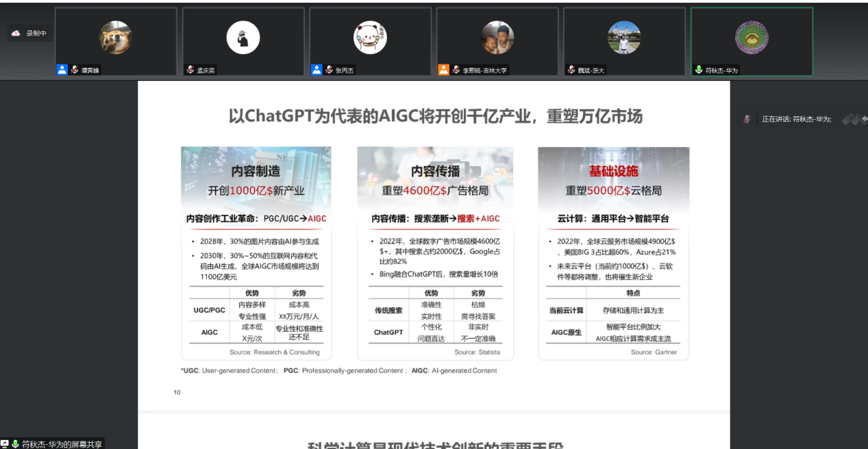868x449 pixels.
Task: Click the green microphone icon beside 符秋杰-华为
Action: click(x=699, y=70)
